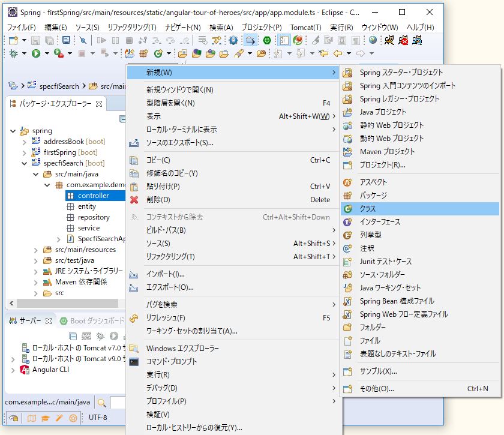
Task: Expand the firstSpring project node
Action: pos(25,153)
